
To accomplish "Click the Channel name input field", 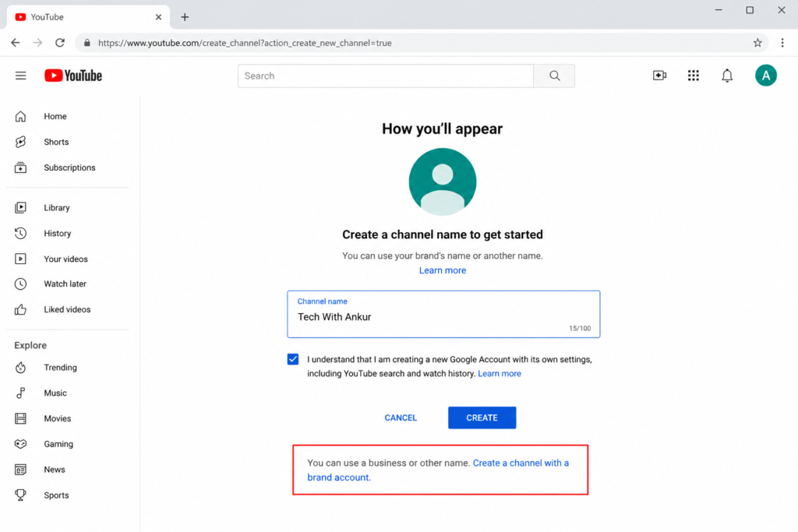I will 443,315.
